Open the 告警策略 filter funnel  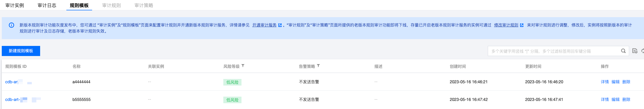[318, 66]
